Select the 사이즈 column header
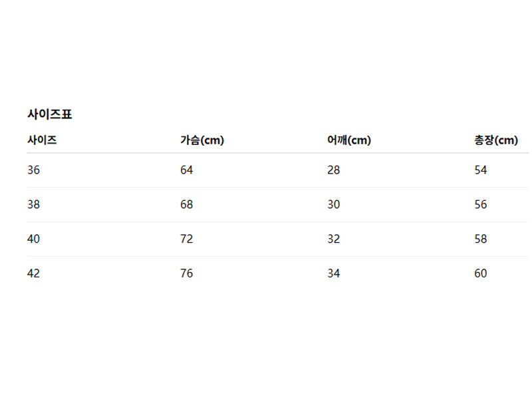The width and height of the screenshot is (532, 399). (42, 140)
